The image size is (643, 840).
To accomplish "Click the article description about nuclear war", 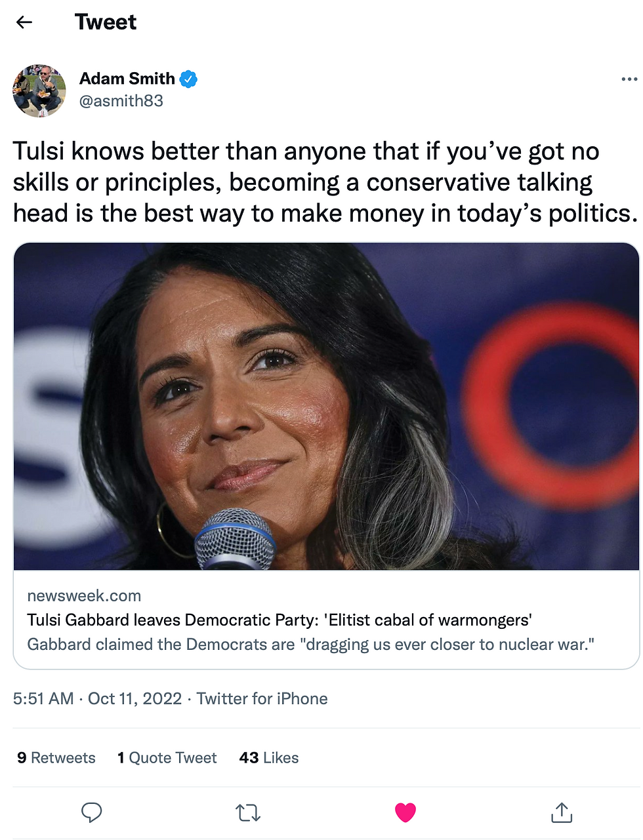I will click(x=310, y=644).
